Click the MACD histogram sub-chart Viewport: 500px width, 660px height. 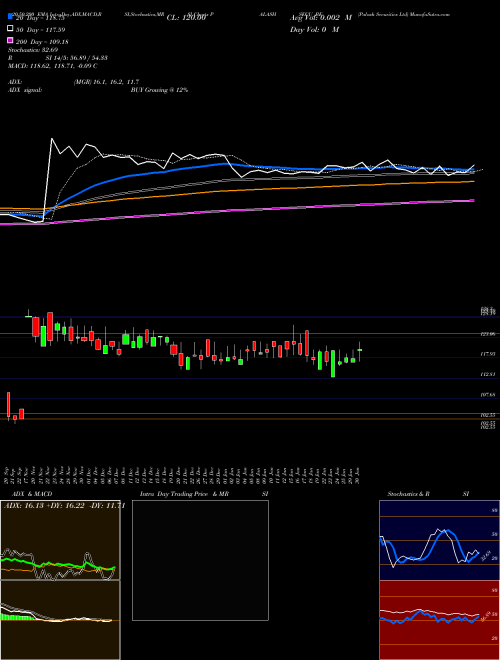[x=60, y=620]
